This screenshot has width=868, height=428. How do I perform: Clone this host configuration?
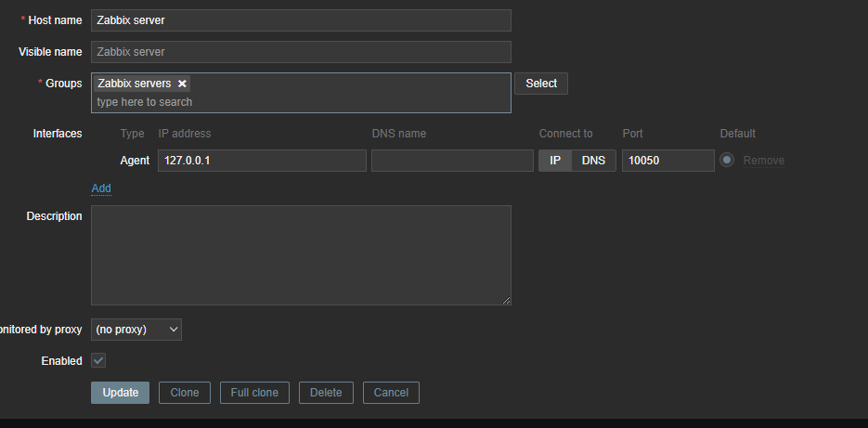(185, 393)
